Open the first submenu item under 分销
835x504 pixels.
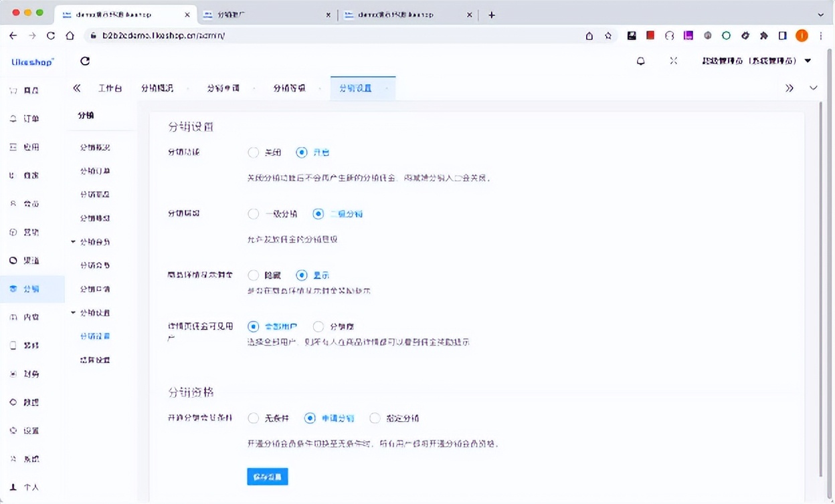[95, 148]
